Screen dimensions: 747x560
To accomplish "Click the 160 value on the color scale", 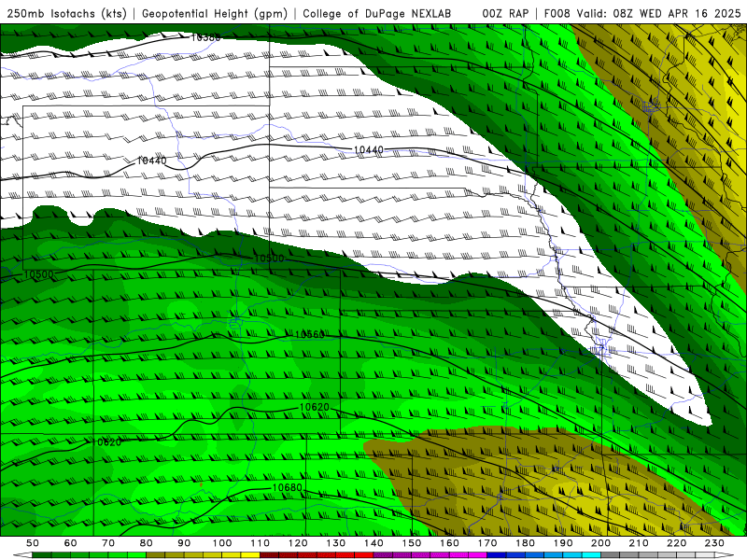I will tap(450, 543).
